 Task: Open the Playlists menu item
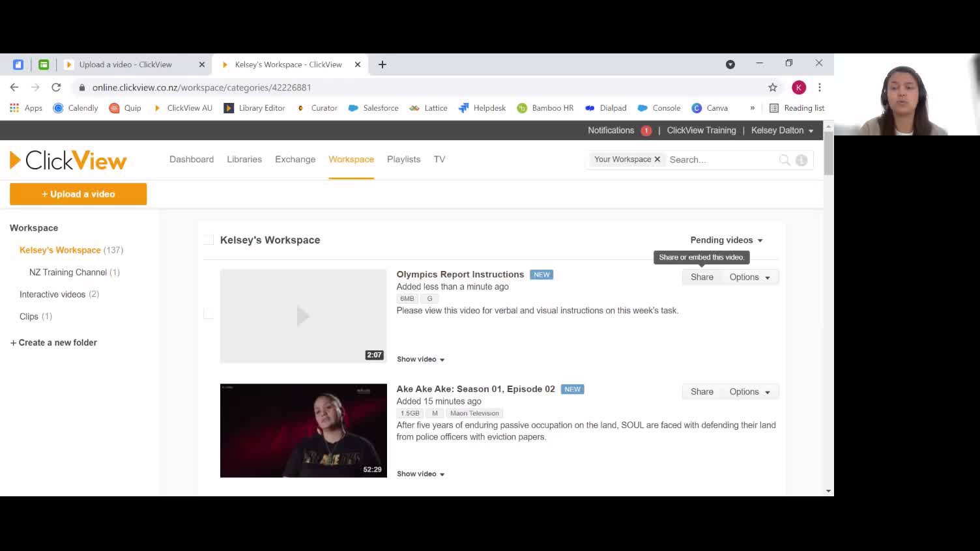pyautogui.click(x=403, y=159)
